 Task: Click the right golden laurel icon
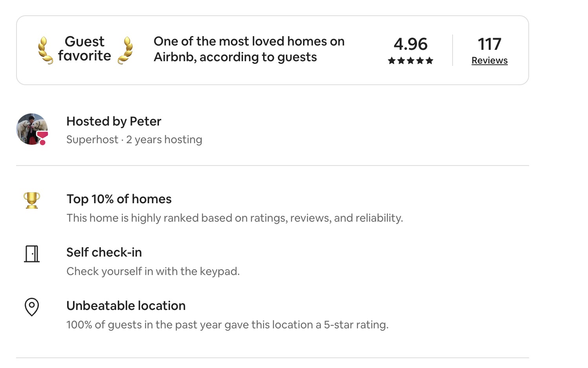tap(126, 50)
